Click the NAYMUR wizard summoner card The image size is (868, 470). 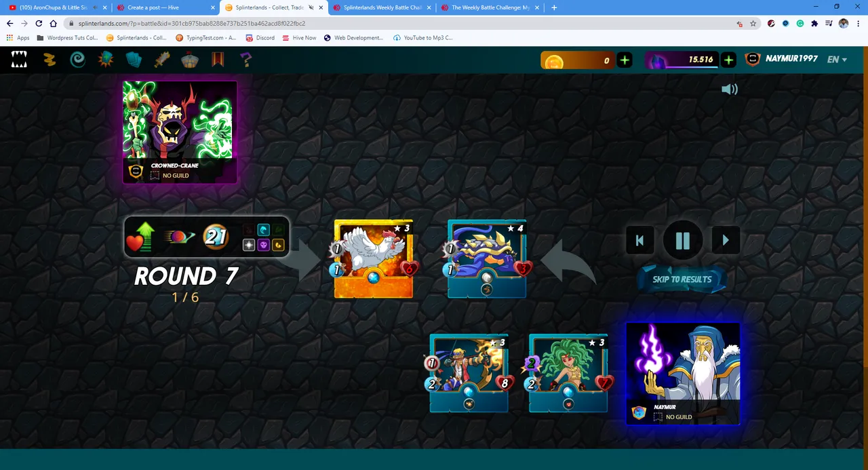point(683,374)
